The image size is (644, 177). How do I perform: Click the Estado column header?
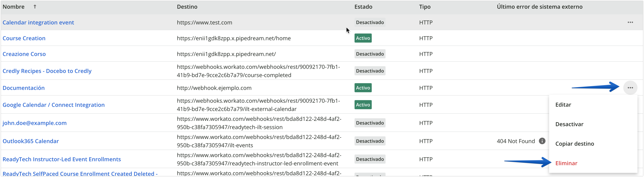[x=363, y=7]
